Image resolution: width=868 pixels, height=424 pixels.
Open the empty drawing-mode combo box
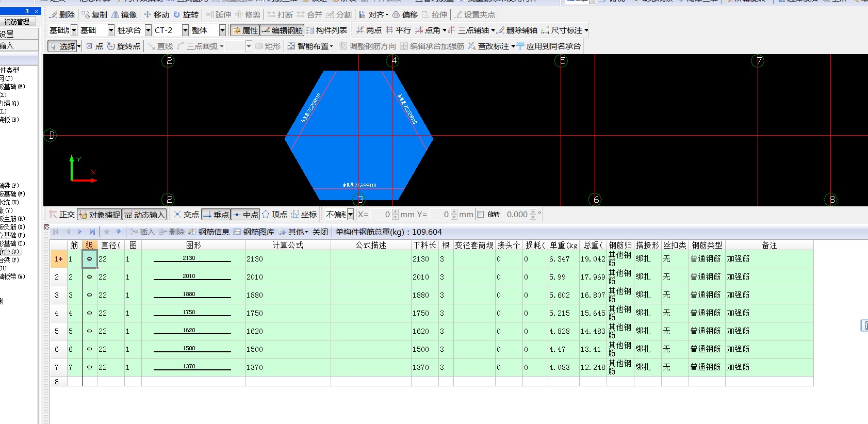249,46
